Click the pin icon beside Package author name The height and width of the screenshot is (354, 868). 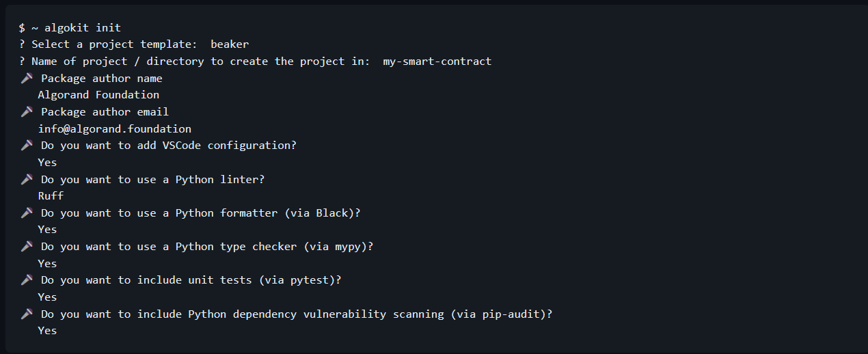27,78
